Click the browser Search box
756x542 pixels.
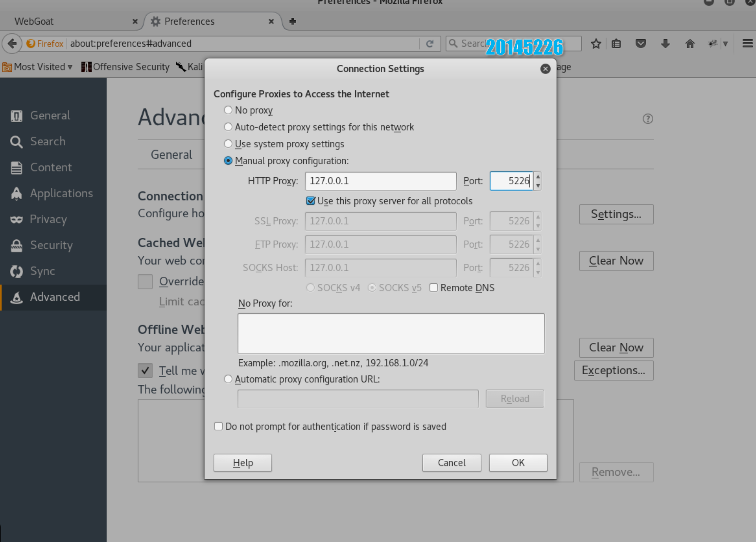pyautogui.click(x=513, y=44)
